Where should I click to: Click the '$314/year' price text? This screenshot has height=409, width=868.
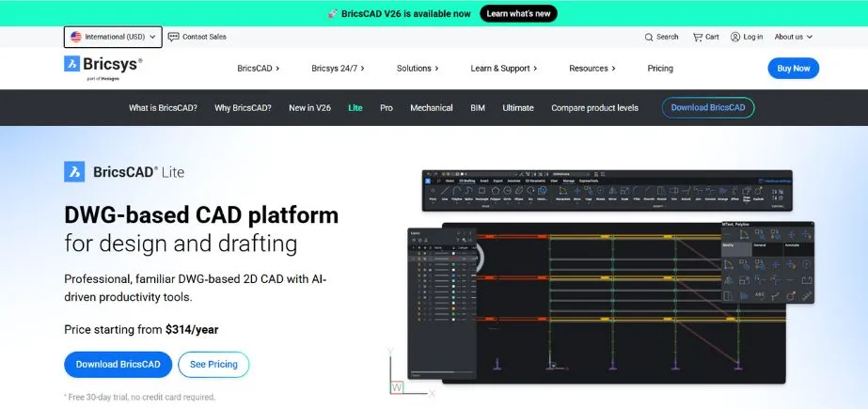[x=192, y=330]
